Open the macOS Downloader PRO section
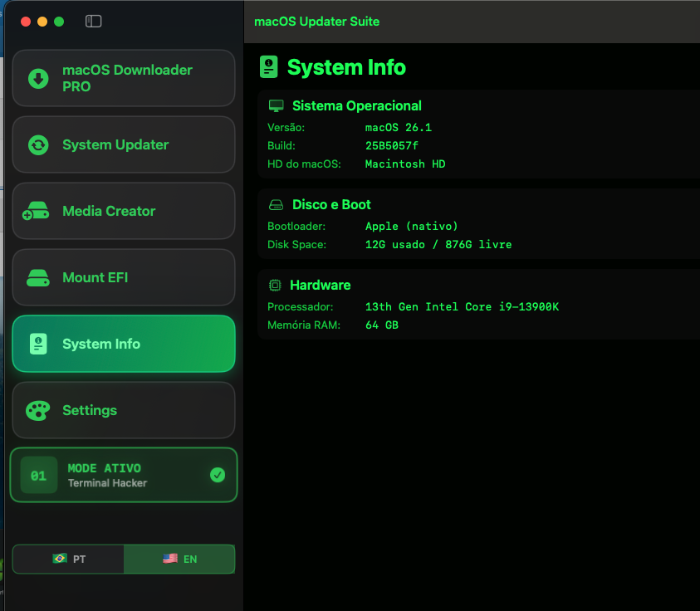Screen dimensions: 700x611 (124, 79)
